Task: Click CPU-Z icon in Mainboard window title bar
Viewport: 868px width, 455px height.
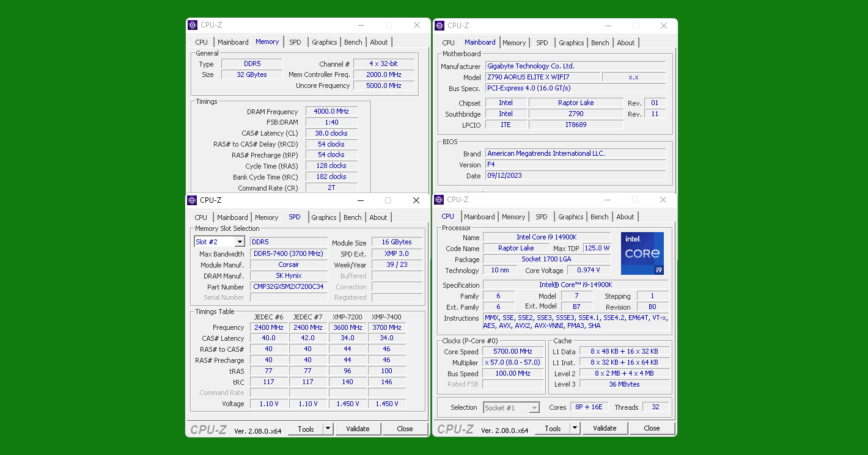Action: point(440,26)
